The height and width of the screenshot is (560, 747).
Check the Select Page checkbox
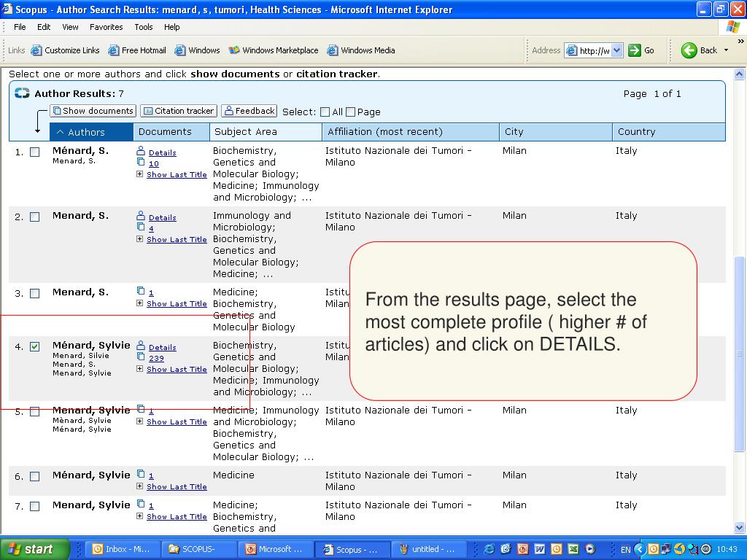351,112
